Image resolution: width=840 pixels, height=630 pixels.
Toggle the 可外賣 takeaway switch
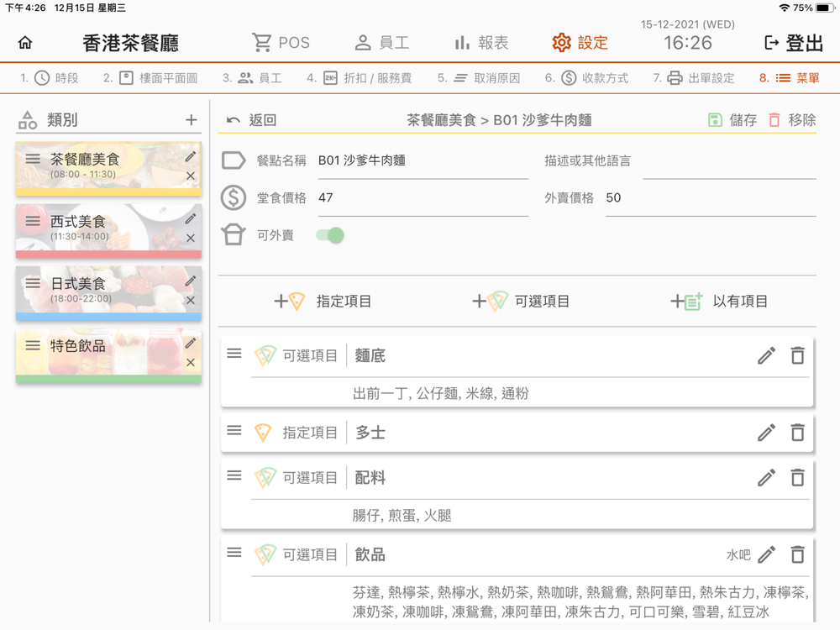330,235
